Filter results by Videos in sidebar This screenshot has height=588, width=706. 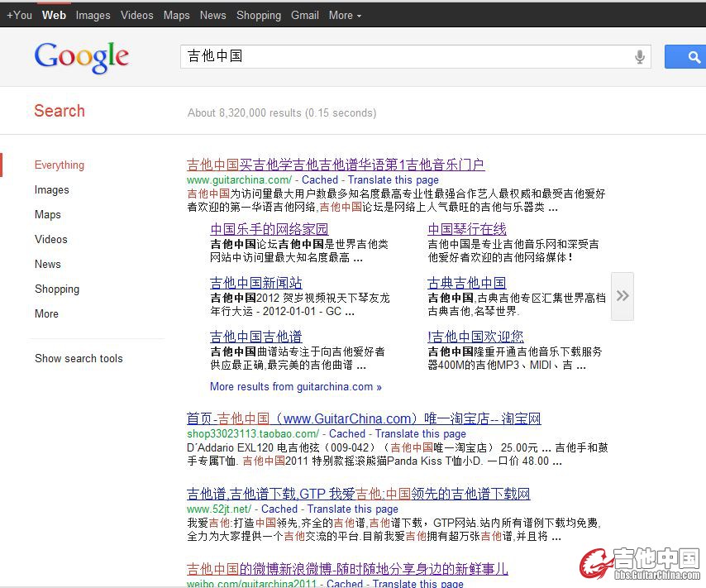click(51, 239)
